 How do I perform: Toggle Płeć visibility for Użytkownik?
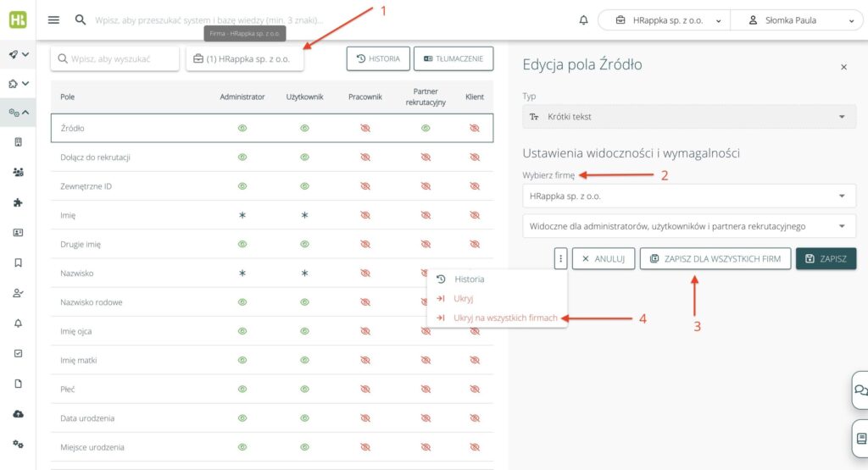(x=304, y=390)
